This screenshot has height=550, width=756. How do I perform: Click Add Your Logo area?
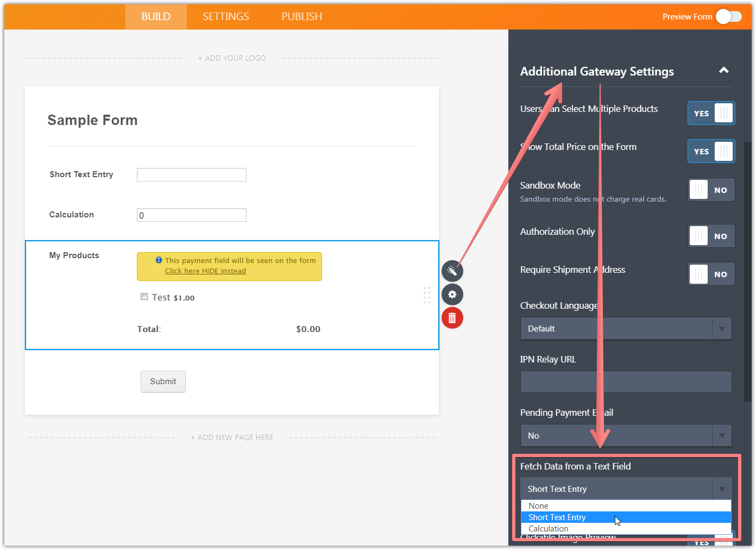pos(232,58)
